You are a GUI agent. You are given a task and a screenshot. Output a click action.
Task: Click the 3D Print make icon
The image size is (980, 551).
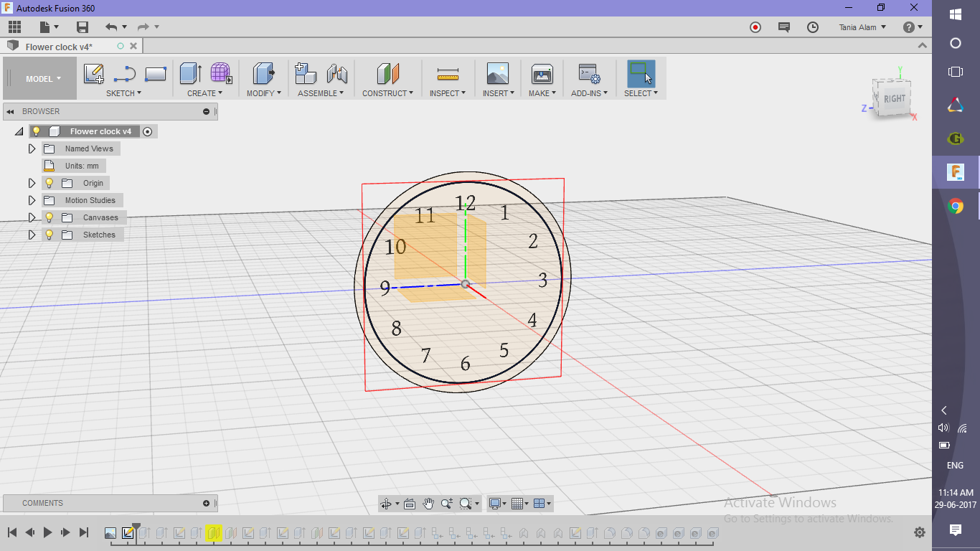click(x=542, y=74)
